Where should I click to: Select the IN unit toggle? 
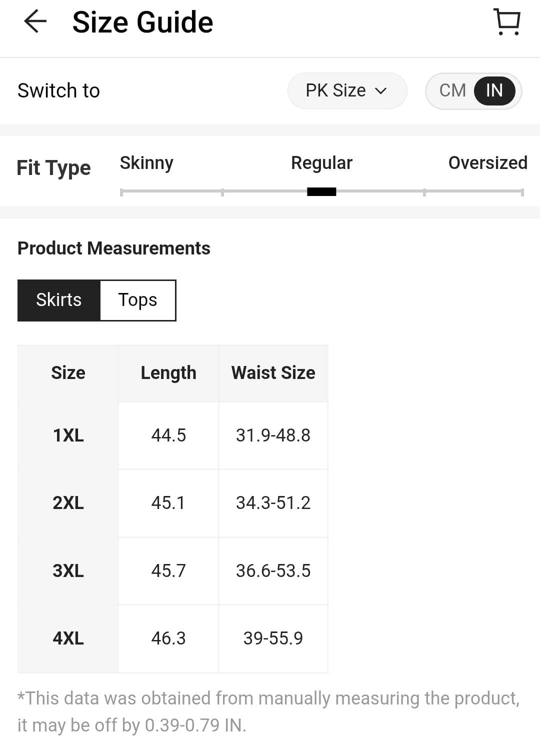(x=494, y=90)
